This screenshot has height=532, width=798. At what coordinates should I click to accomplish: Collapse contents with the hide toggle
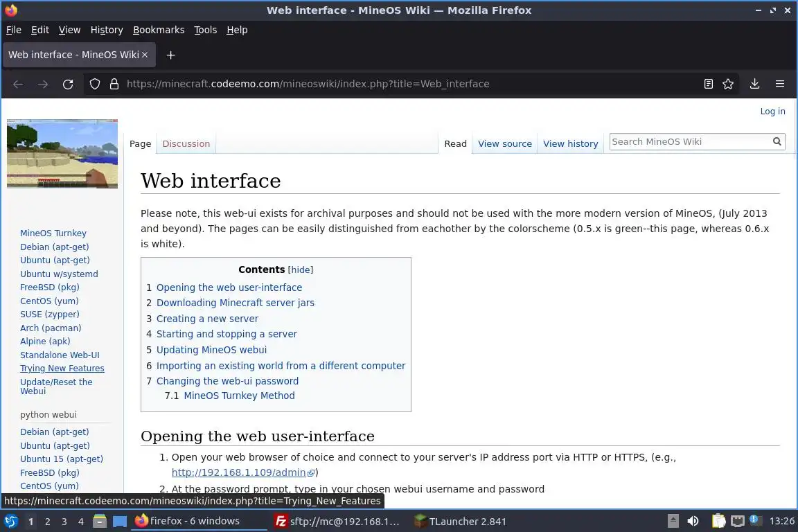coord(300,270)
